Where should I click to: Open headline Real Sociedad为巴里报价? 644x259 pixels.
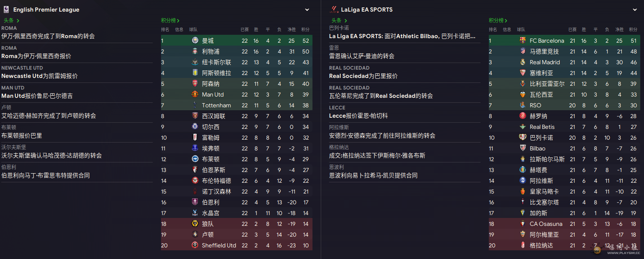tap(363, 76)
